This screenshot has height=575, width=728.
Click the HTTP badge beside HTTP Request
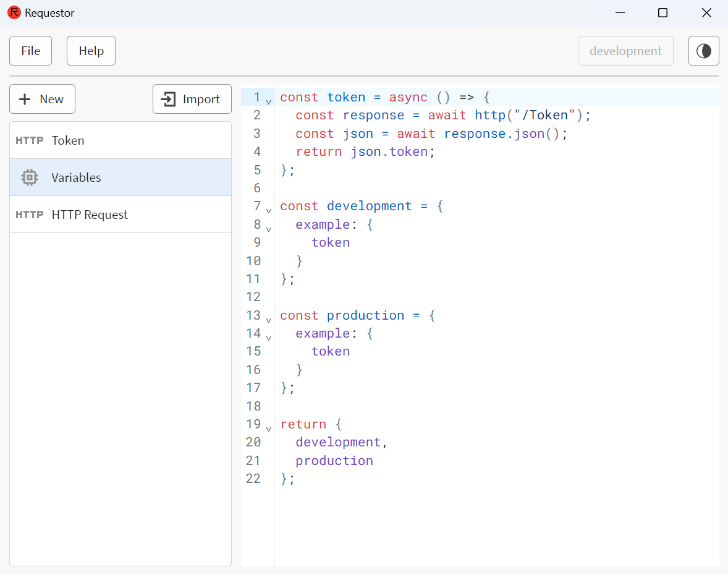(x=29, y=215)
